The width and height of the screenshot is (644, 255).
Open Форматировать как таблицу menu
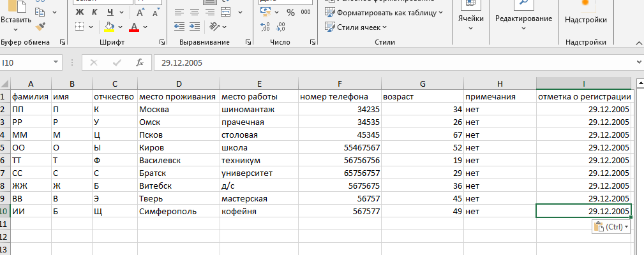384,13
